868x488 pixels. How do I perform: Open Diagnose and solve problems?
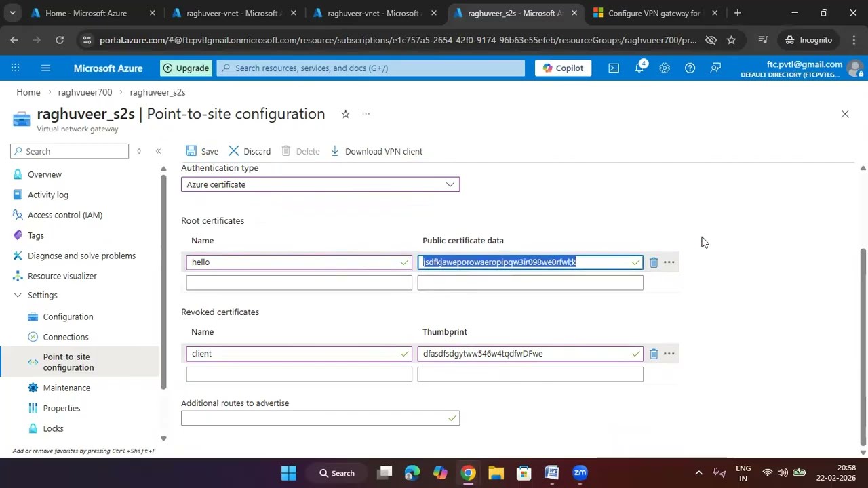[x=81, y=256]
